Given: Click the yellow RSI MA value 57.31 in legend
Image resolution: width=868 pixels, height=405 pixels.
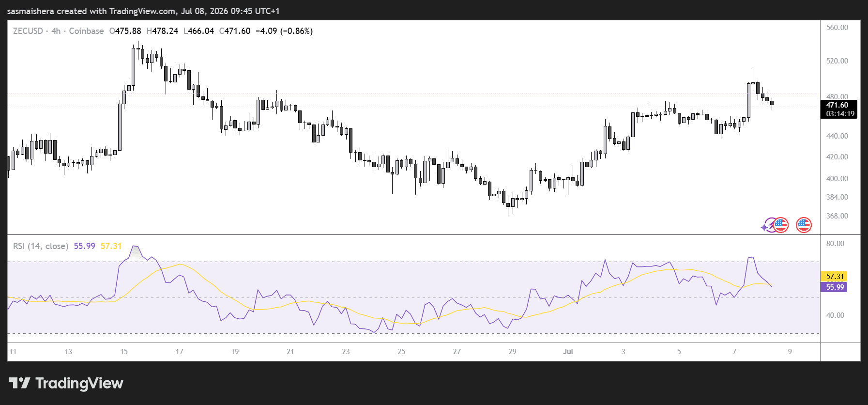Looking at the screenshot, I should [x=111, y=246].
